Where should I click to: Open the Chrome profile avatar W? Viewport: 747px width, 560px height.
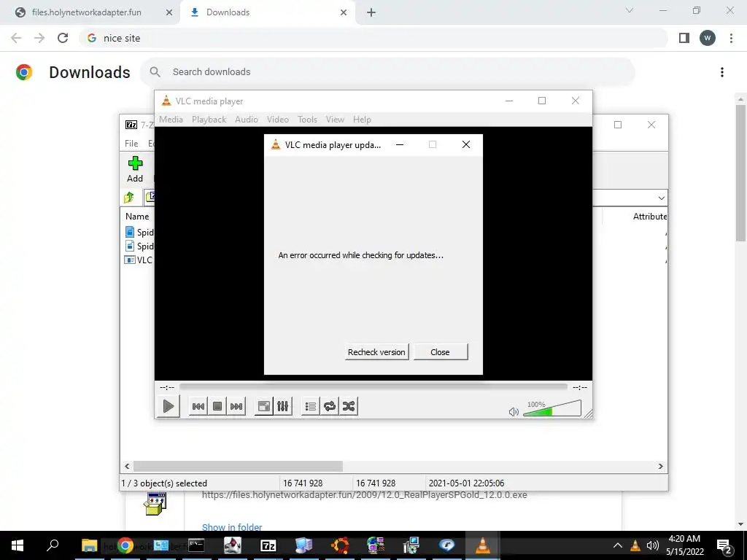click(x=708, y=38)
